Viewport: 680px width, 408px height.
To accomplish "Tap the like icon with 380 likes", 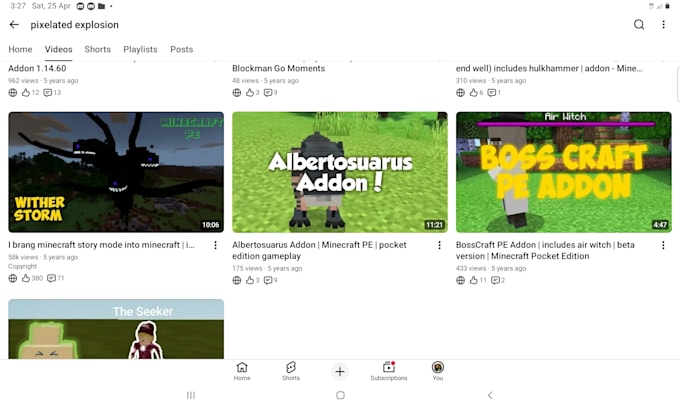I will tap(26, 278).
